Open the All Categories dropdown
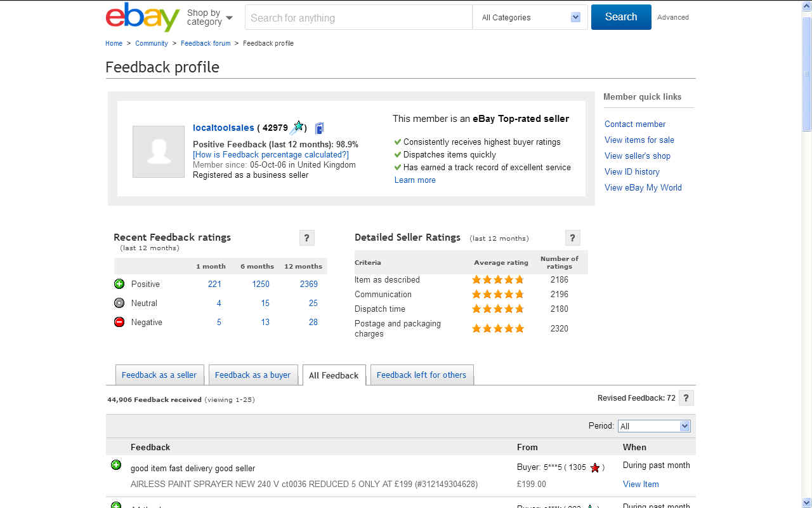 [x=530, y=17]
